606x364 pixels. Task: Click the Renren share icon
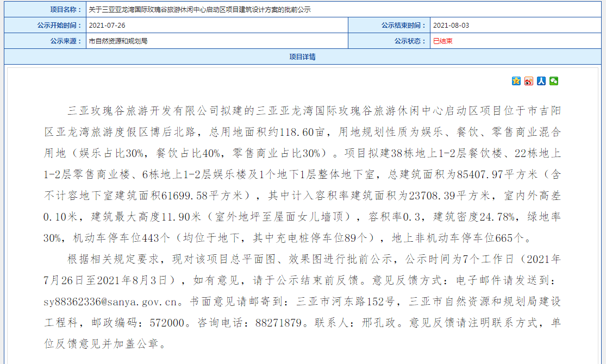point(541,81)
